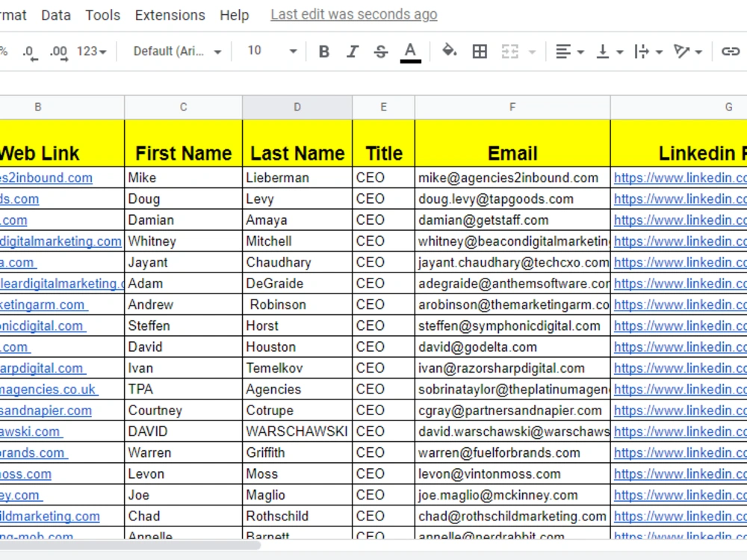The image size is (747, 560).
Task: Select the last name Houston cell
Action: (297, 347)
